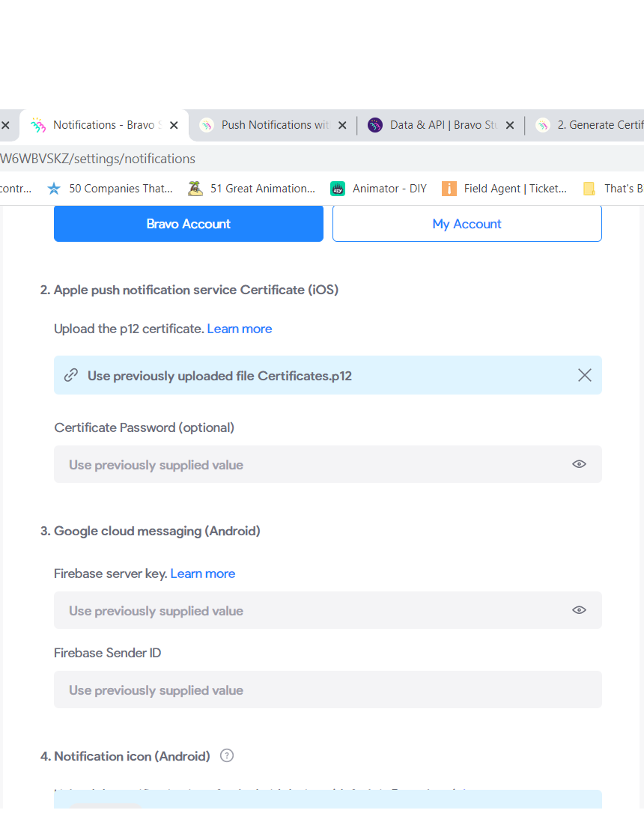644x822 pixels.
Task: Click the island icon of 51 Great Animation
Action: coord(195,189)
